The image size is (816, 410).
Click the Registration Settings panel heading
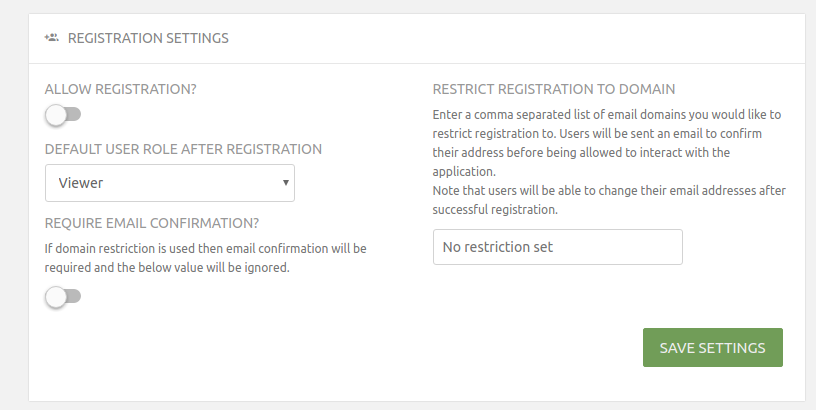pos(148,38)
